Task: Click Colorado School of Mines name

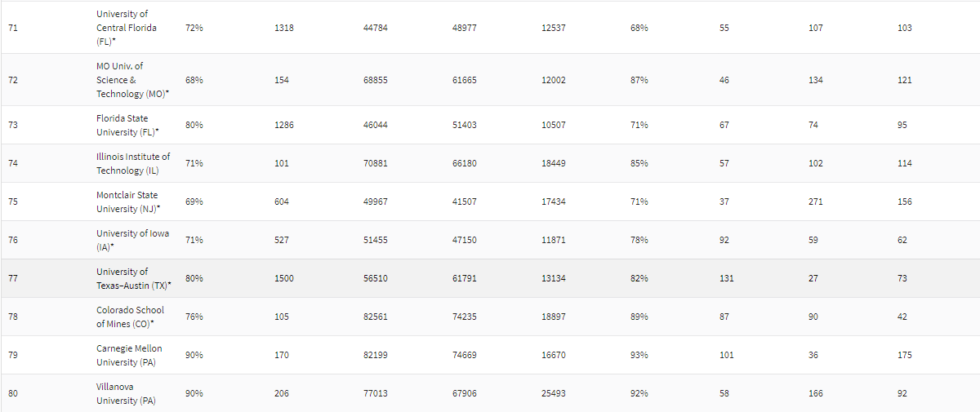Action: [x=131, y=317]
